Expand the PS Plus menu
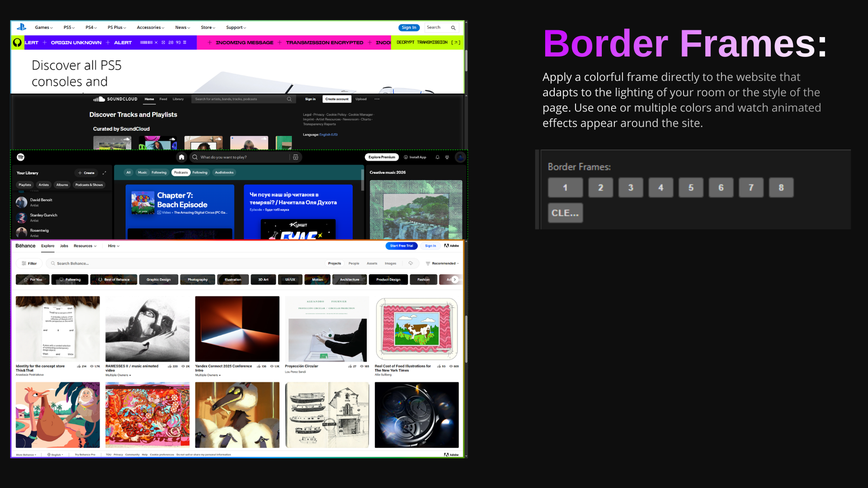The image size is (868, 488). (x=117, y=28)
